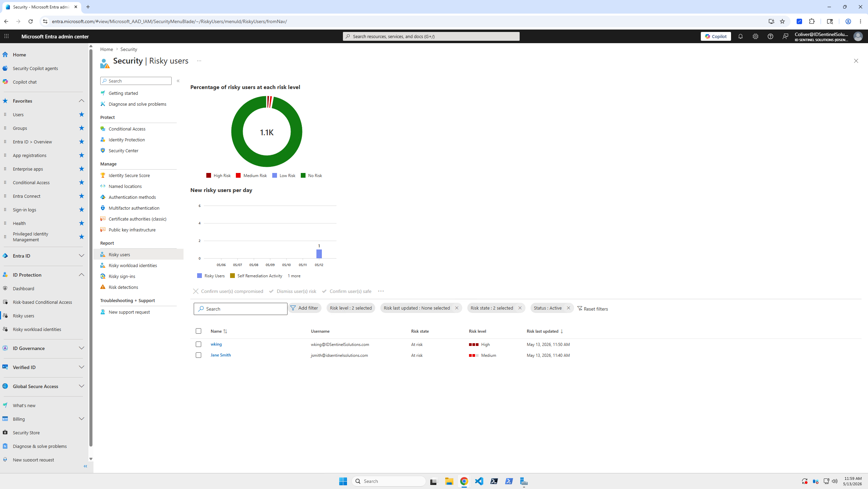Open the notifications bell

click(740, 36)
